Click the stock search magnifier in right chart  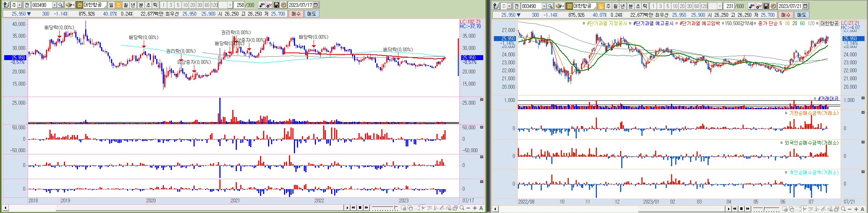(550, 6)
